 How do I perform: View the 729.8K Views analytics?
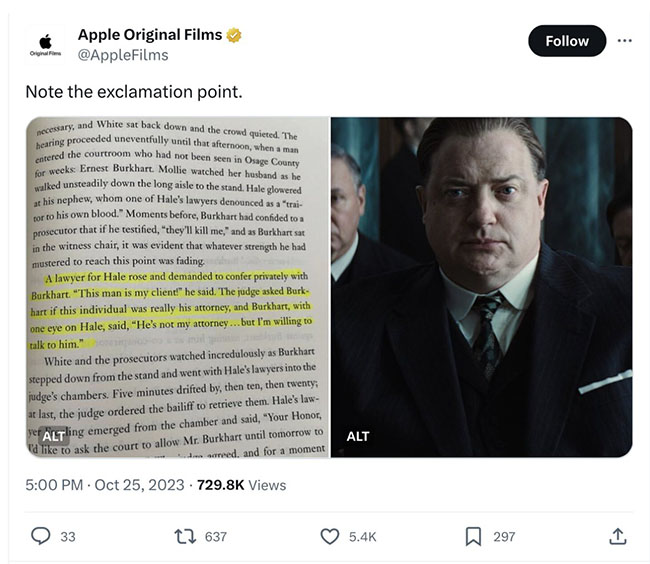[241, 485]
